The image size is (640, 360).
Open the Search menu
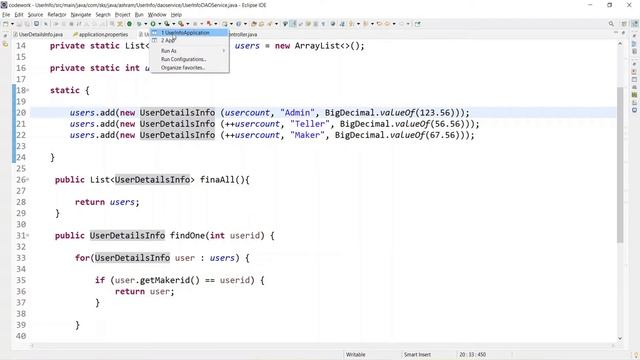pyautogui.click(x=103, y=14)
